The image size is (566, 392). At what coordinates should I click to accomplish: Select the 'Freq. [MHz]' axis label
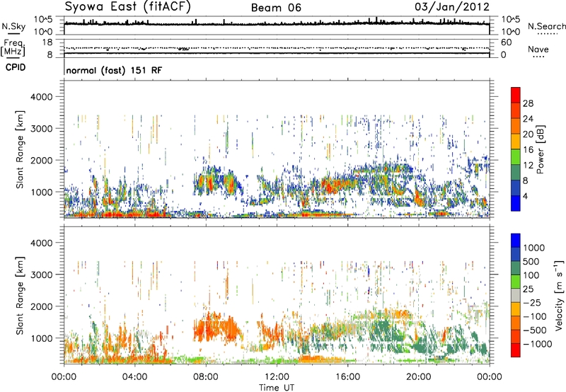pyautogui.click(x=13, y=48)
